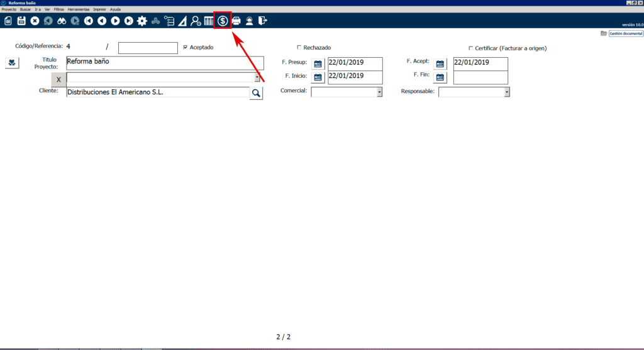Open the Herramientas menu

79,9
